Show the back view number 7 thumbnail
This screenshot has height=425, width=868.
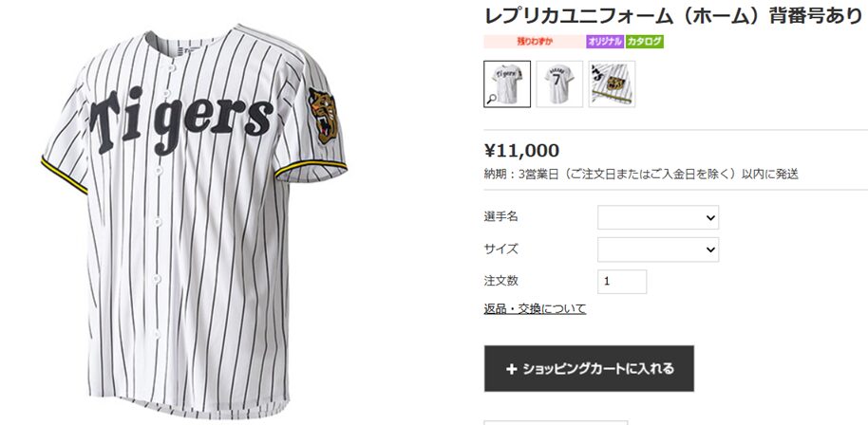559,84
